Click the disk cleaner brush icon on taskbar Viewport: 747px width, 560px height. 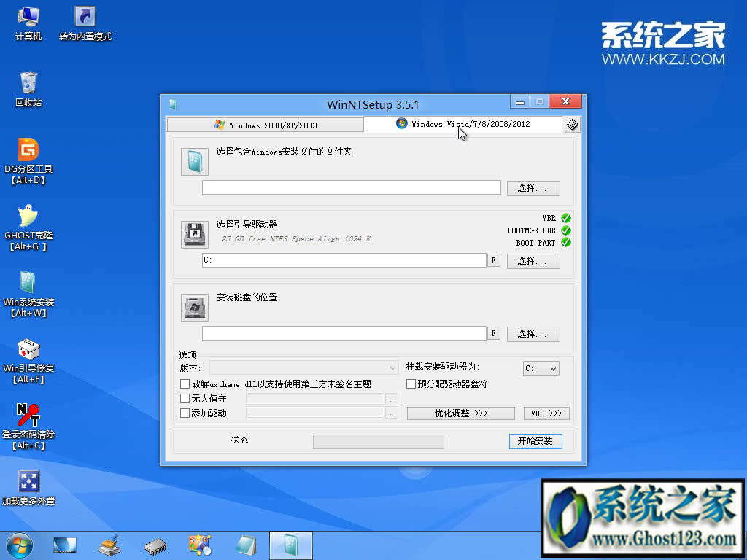(109, 545)
